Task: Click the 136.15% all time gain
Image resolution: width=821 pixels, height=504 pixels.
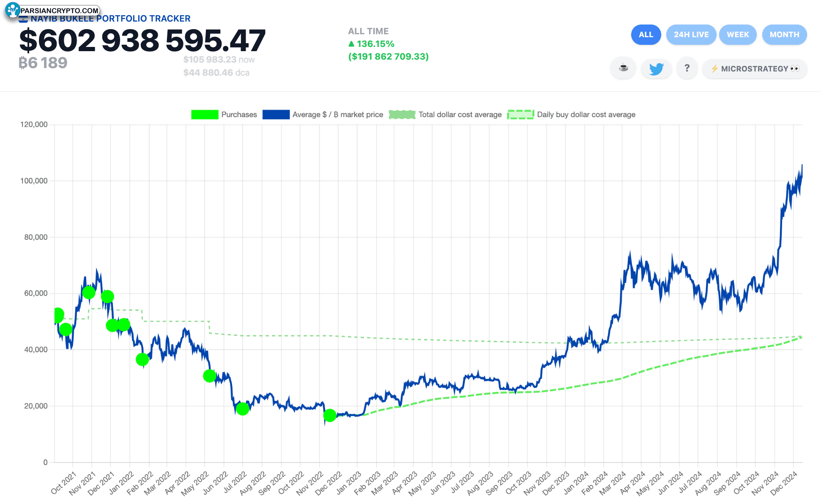Action: click(x=371, y=44)
